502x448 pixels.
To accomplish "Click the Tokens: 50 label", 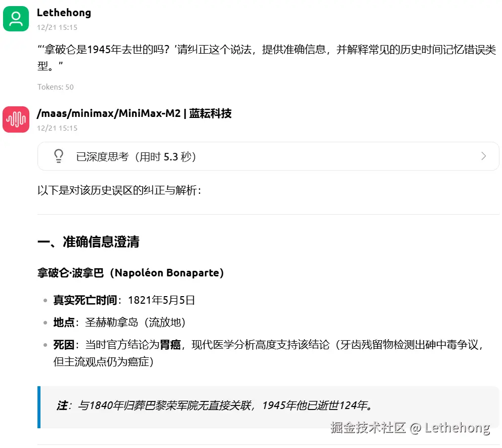I will (55, 87).
